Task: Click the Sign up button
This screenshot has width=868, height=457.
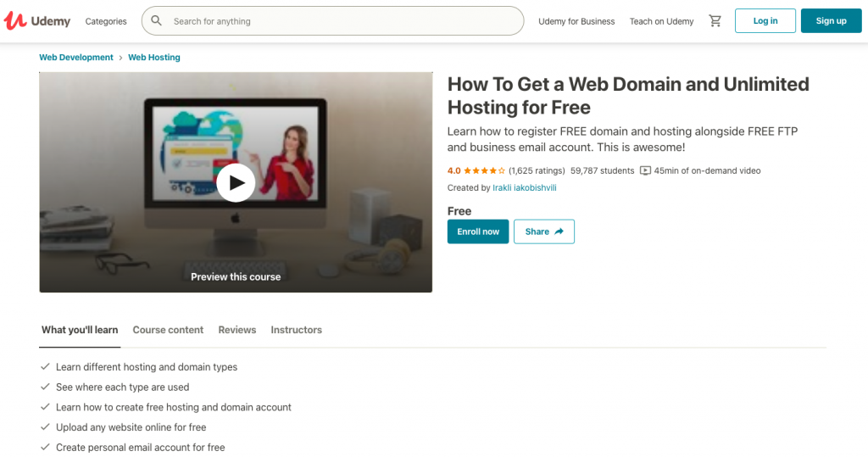Action: (831, 21)
